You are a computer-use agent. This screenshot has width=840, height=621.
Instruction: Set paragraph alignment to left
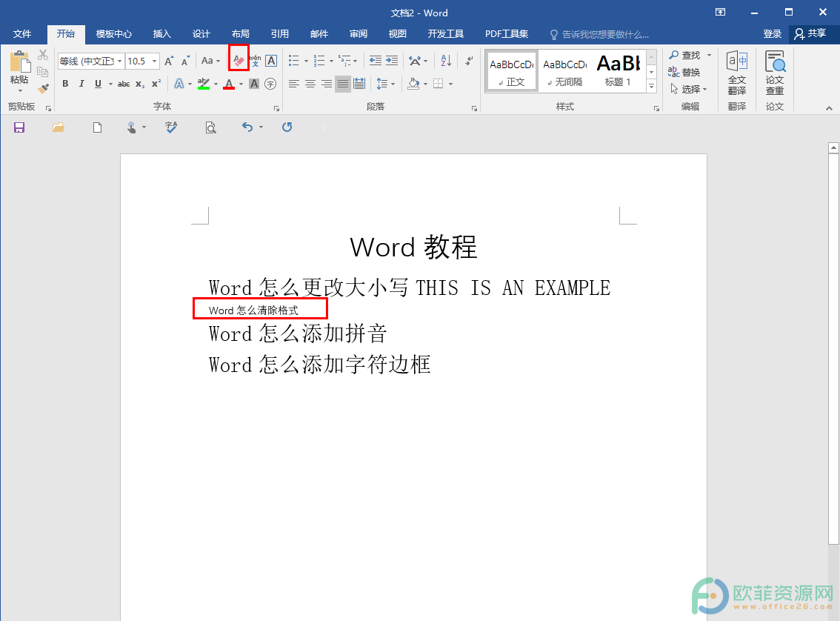[x=293, y=84]
